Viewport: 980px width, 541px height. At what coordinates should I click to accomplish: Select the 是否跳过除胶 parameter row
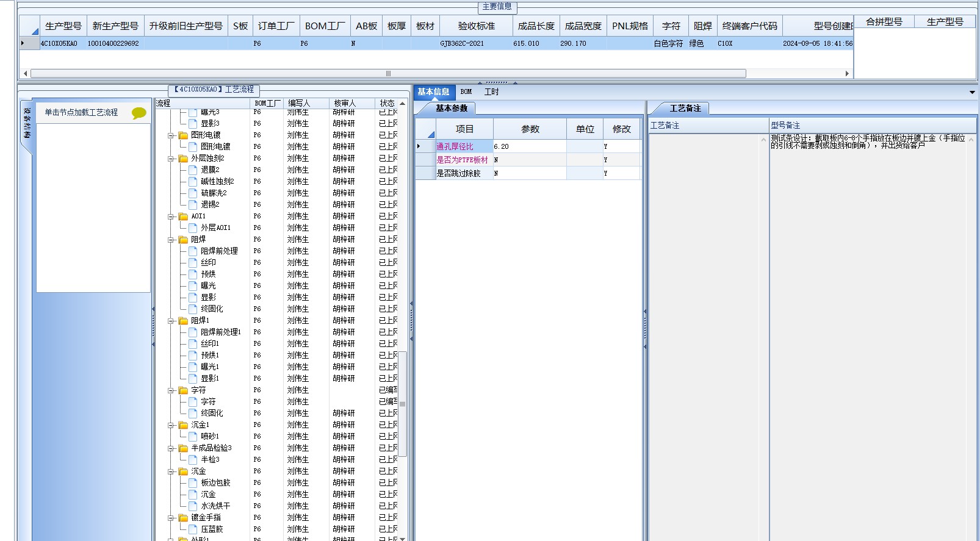click(x=528, y=174)
